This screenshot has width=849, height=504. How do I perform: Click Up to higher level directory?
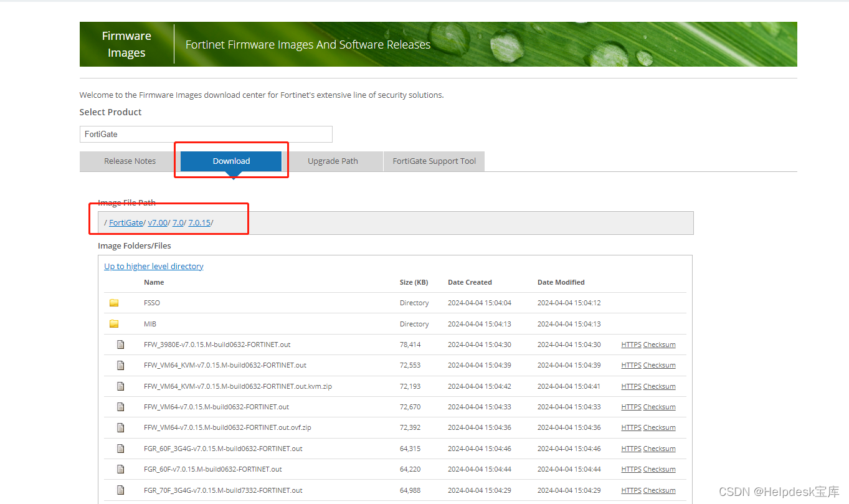154,266
